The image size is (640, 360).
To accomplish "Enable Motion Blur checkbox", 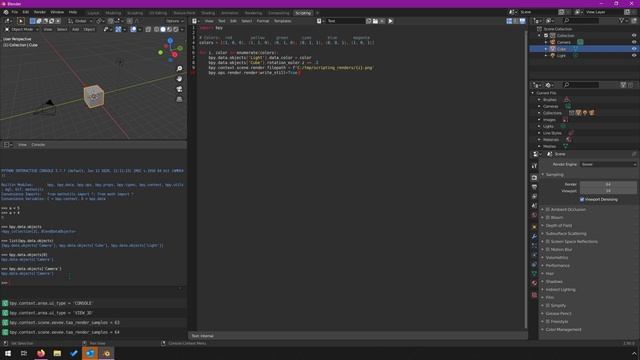I will point(548,249).
